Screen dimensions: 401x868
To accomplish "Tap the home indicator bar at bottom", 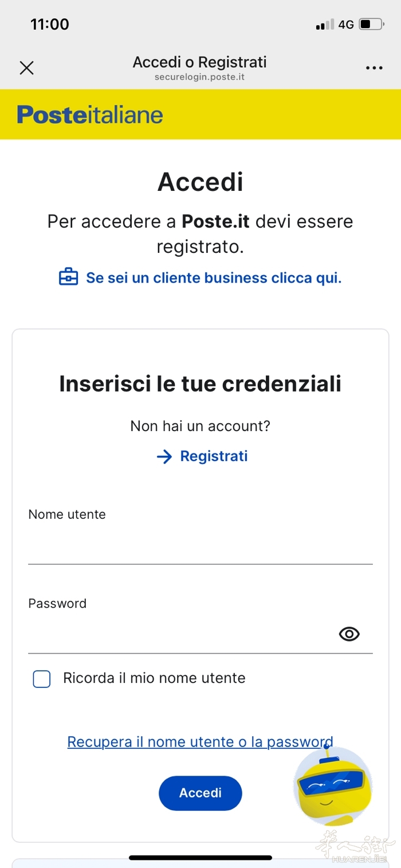I will 200,858.
